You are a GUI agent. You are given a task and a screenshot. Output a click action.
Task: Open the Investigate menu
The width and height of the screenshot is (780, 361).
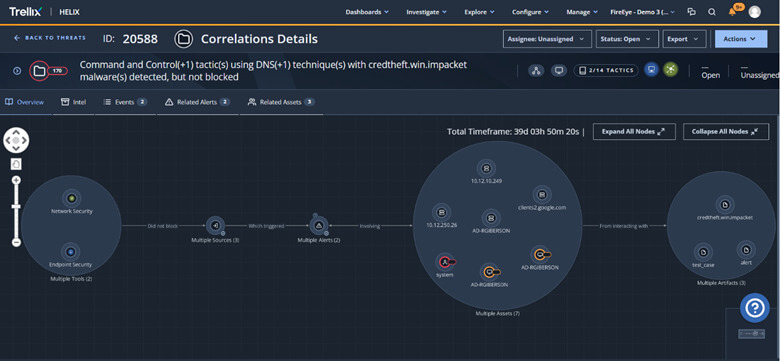pyautogui.click(x=426, y=12)
